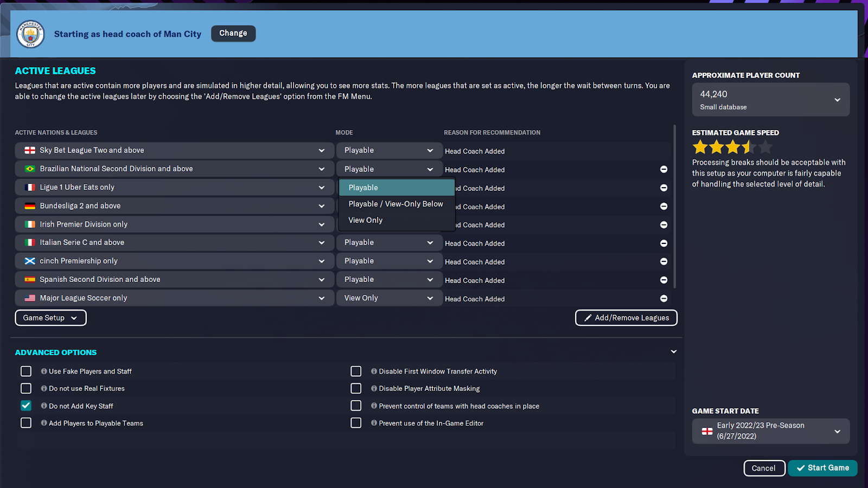
Task: Click Add/Remove Leagues button
Action: point(626,318)
